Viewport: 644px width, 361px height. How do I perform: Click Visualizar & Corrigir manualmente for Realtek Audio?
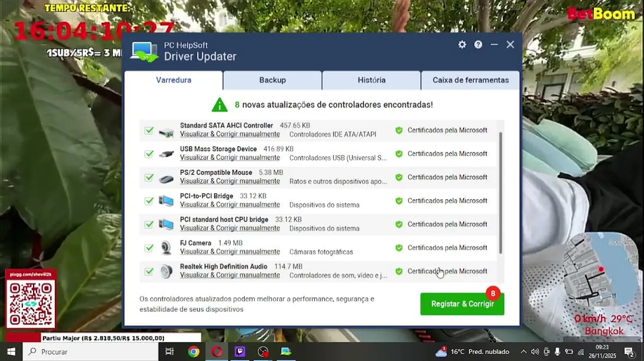pos(230,276)
